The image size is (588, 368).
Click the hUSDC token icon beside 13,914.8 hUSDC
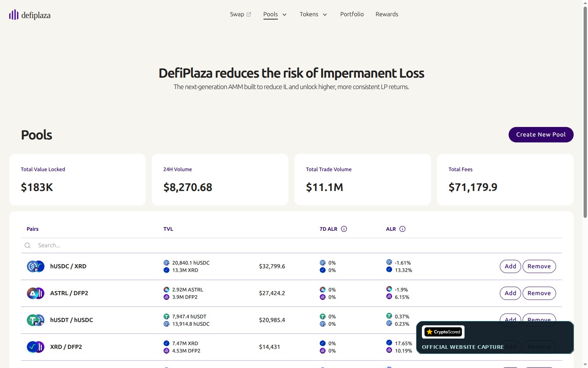[166, 324]
